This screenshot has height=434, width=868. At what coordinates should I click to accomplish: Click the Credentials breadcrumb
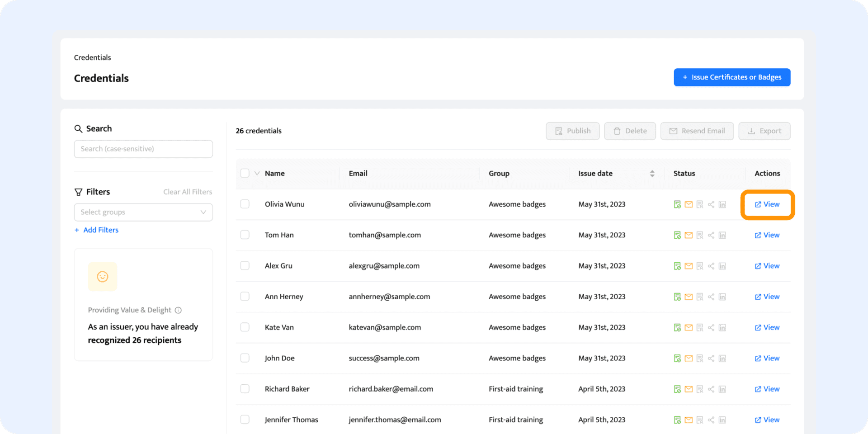point(92,57)
